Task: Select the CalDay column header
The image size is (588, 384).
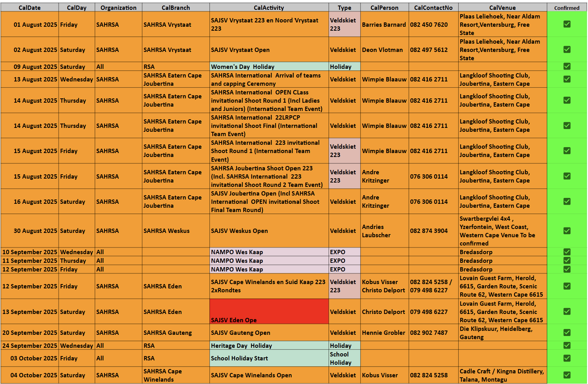Action: 77,7
